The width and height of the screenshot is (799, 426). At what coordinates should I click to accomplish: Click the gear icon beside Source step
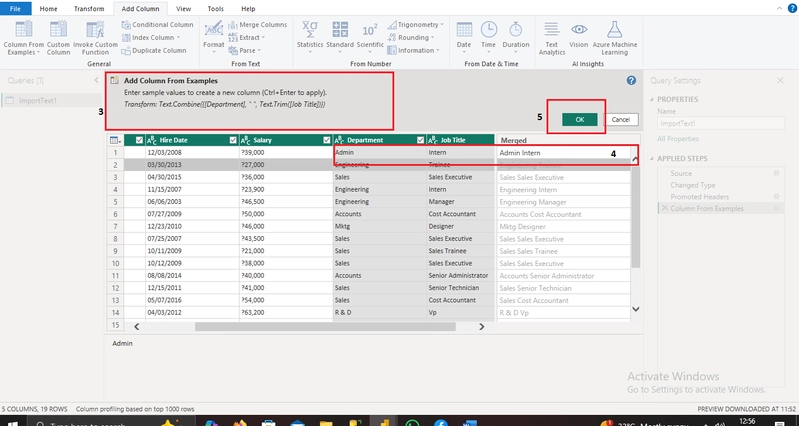777,173
